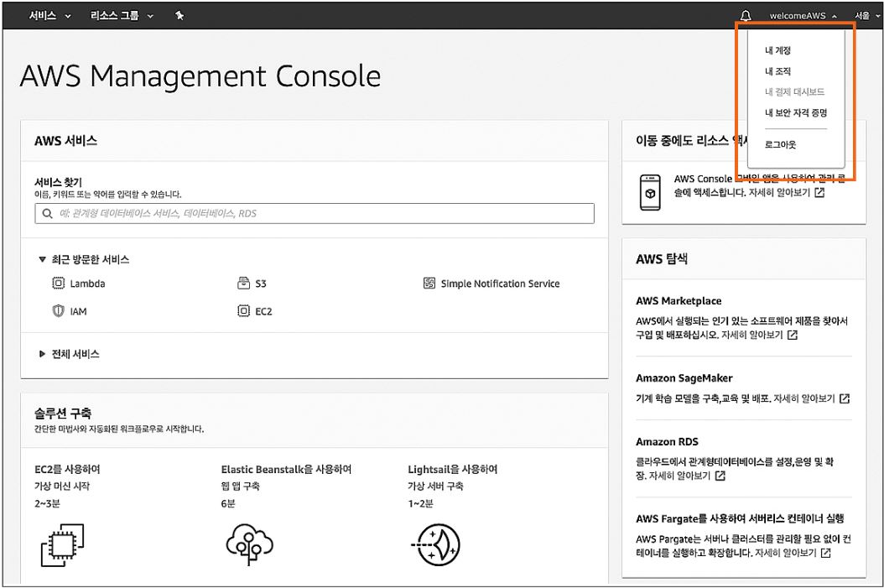Open the EC2 recent service link

click(263, 311)
